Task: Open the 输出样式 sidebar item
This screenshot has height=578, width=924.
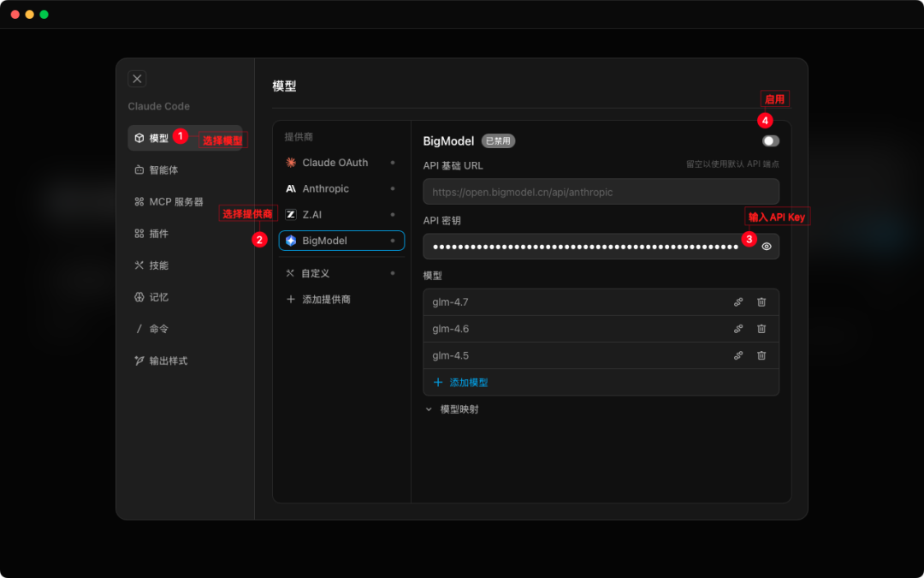Action: click(168, 361)
